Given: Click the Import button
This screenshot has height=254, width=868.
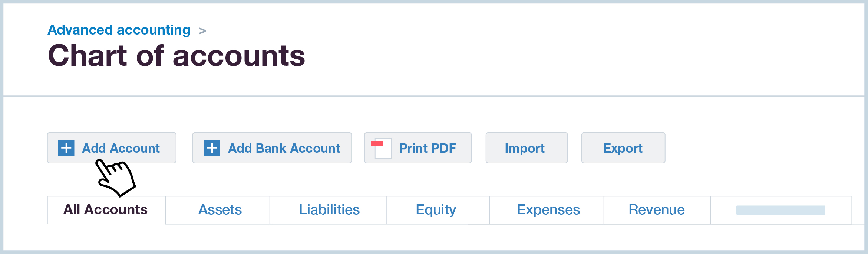Looking at the screenshot, I should click(x=525, y=148).
